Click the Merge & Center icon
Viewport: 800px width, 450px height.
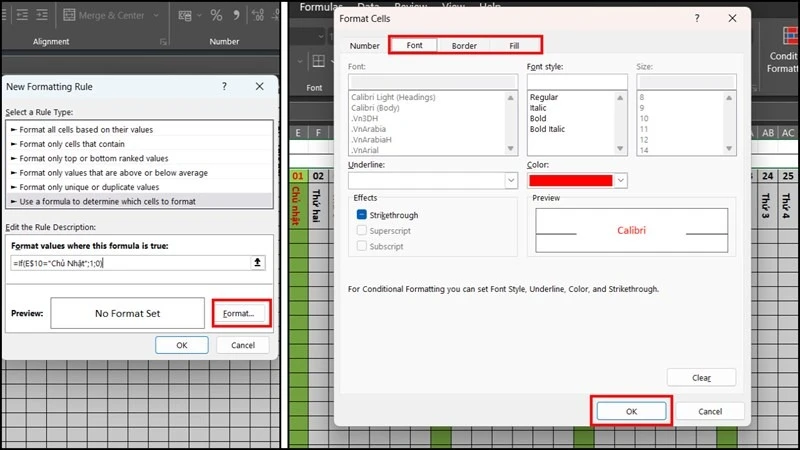click(69, 15)
